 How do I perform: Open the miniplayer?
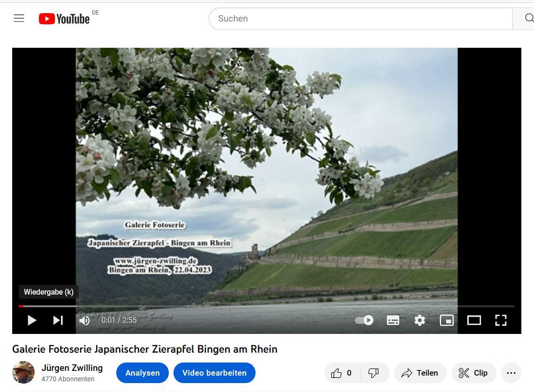tap(446, 320)
